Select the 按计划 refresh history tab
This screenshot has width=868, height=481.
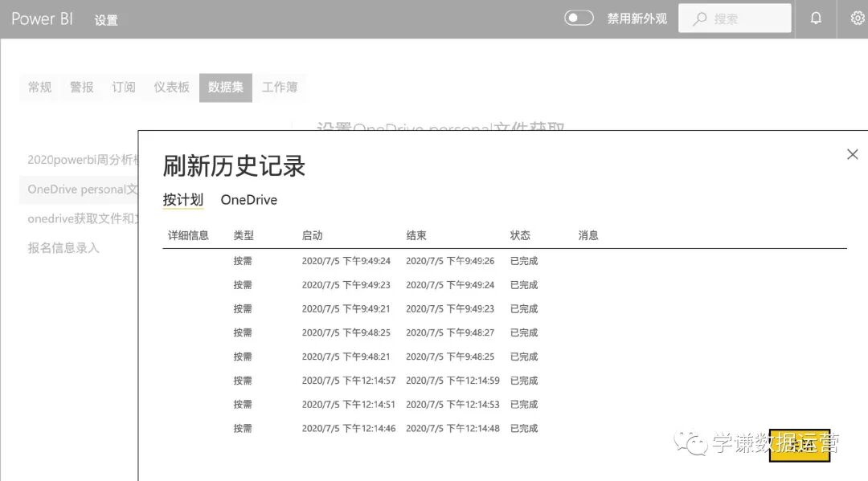click(183, 200)
